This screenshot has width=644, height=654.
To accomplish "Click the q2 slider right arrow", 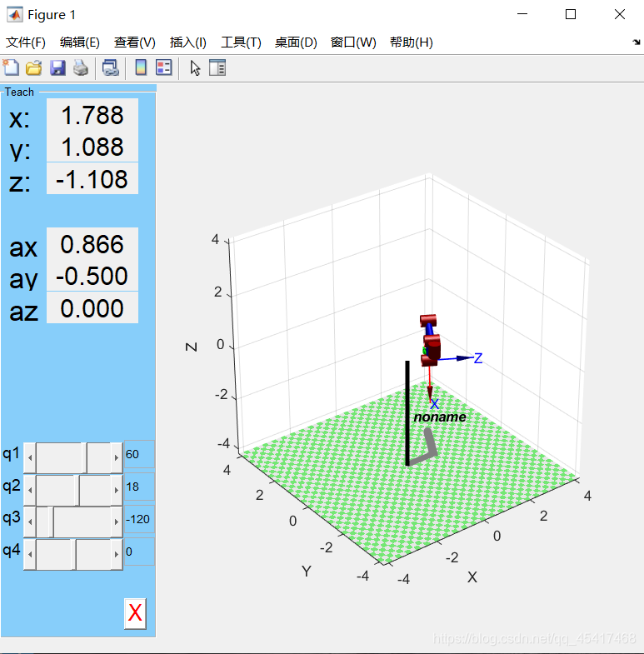I will tap(116, 490).
